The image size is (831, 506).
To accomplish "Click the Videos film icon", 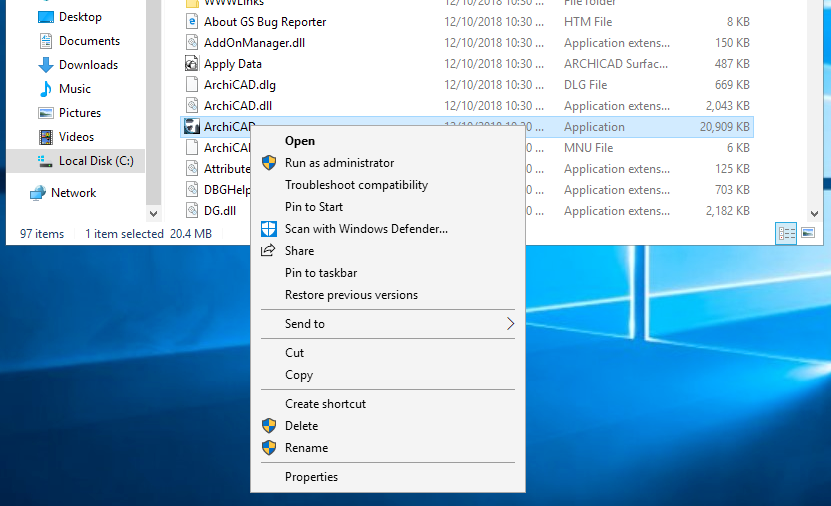I will (46, 137).
